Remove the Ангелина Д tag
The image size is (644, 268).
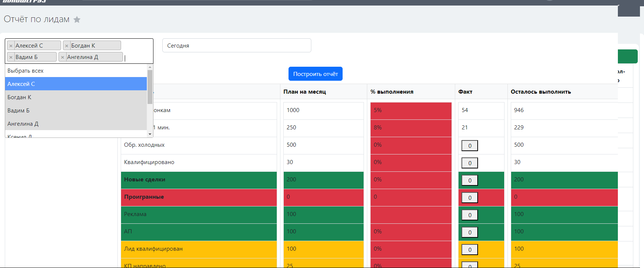click(x=63, y=57)
